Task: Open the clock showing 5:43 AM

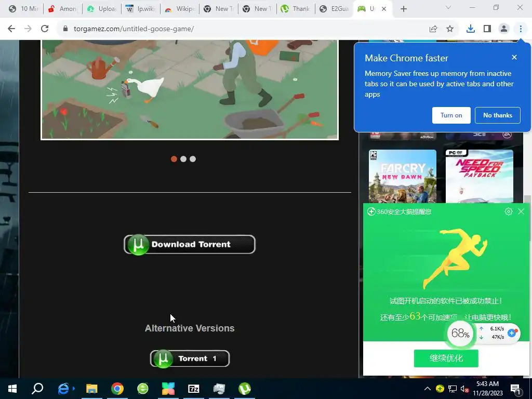Action: coord(487,389)
